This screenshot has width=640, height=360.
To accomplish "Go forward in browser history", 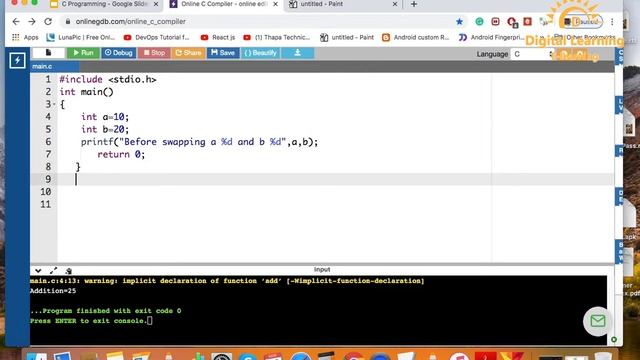I will tap(32, 22).
